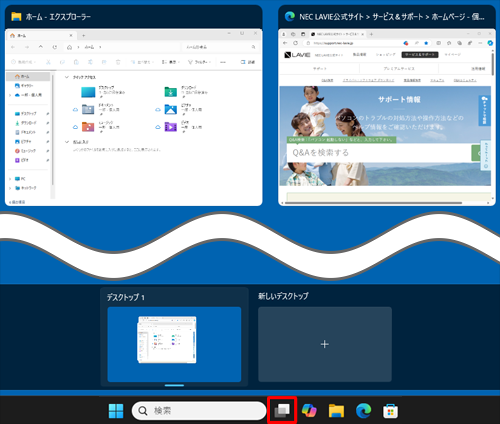Click the Explorer folder icon in title
Viewport: 500px width, 424px height.
click(x=16, y=16)
